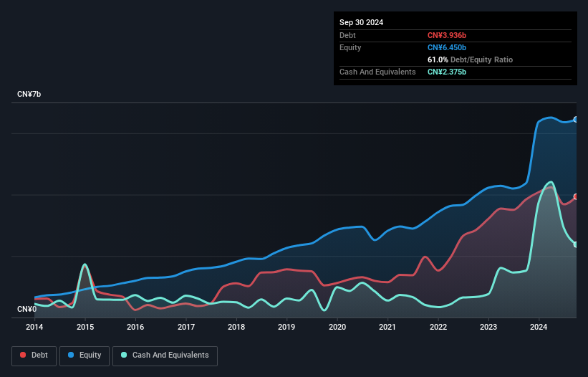Toggle the Cash And Equivalents legend button
This screenshot has width=588, height=377.
[165, 355]
